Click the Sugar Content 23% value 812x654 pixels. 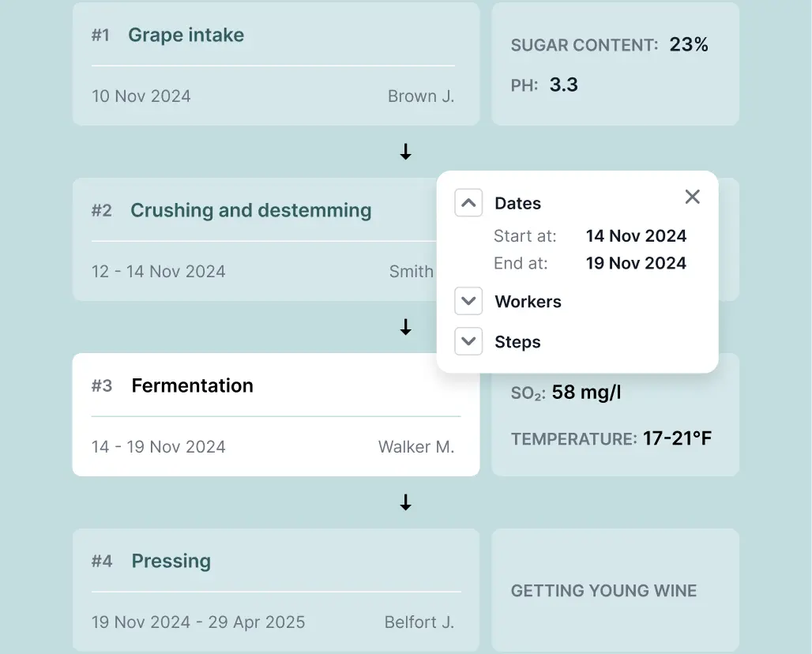click(688, 45)
